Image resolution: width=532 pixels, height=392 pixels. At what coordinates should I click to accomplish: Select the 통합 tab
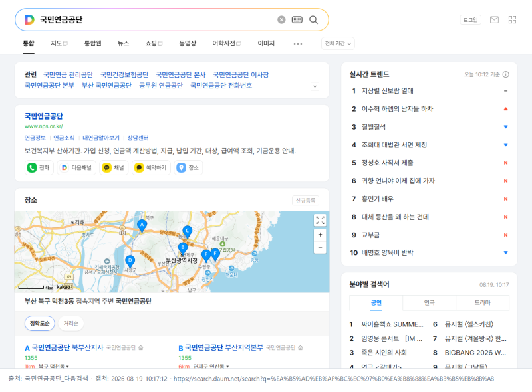pos(29,43)
